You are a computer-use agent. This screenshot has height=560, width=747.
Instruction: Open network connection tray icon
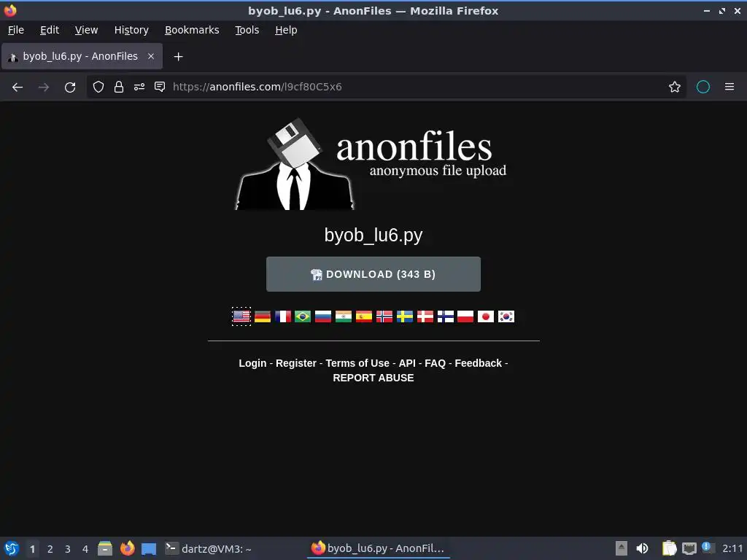[x=689, y=548]
